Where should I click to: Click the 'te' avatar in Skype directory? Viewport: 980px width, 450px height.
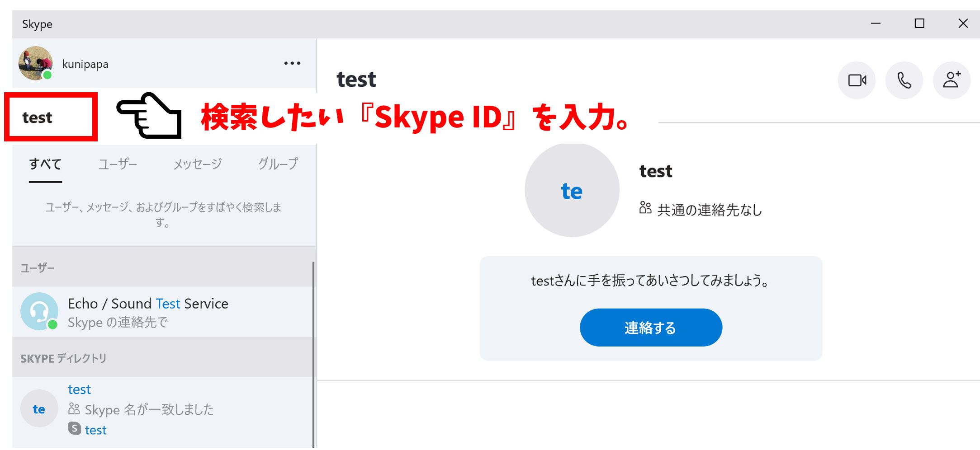[39, 408]
